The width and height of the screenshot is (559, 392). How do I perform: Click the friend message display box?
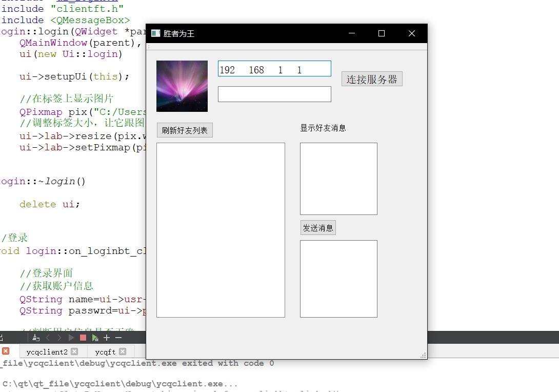coord(338,179)
